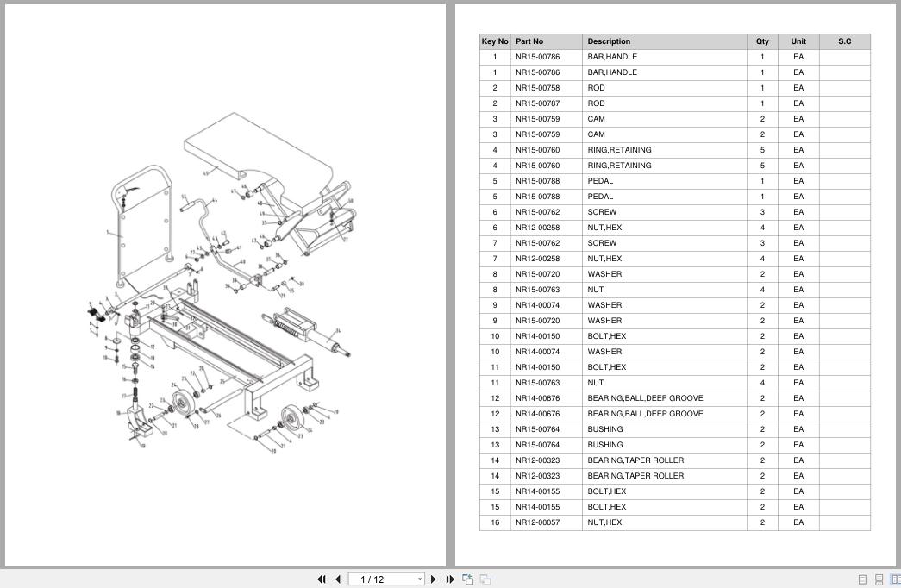
Task: Select the two-page facing layout
Action: 895,579
